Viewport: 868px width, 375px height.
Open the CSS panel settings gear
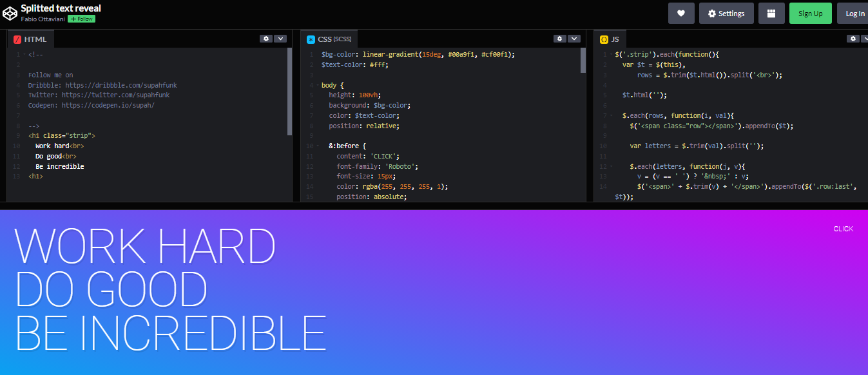pyautogui.click(x=559, y=38)
